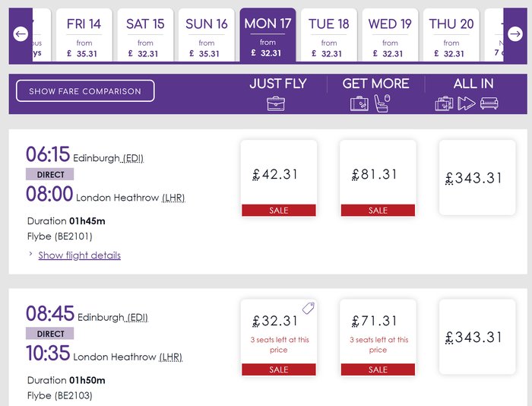Image resolution: width=532 pixels, height=406 pixels.
Task: Click the Get More suitcase icon
Action: (359, 103)
